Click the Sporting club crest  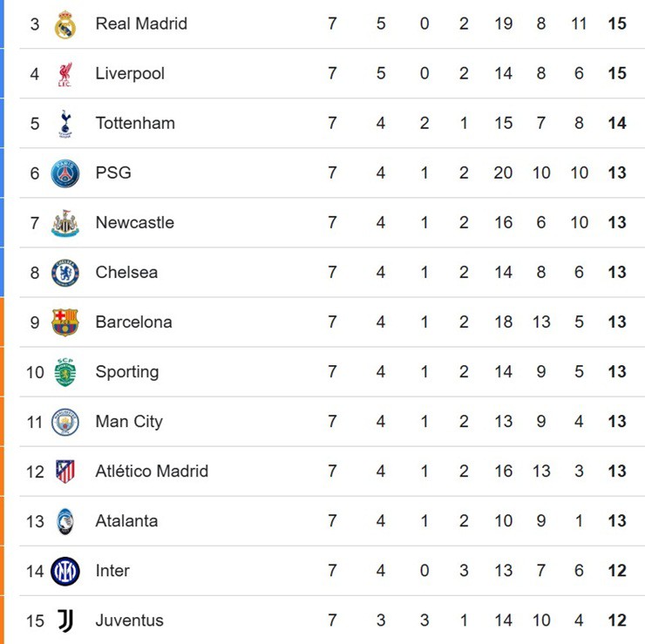pyautogui.click(x=65, y=372)
